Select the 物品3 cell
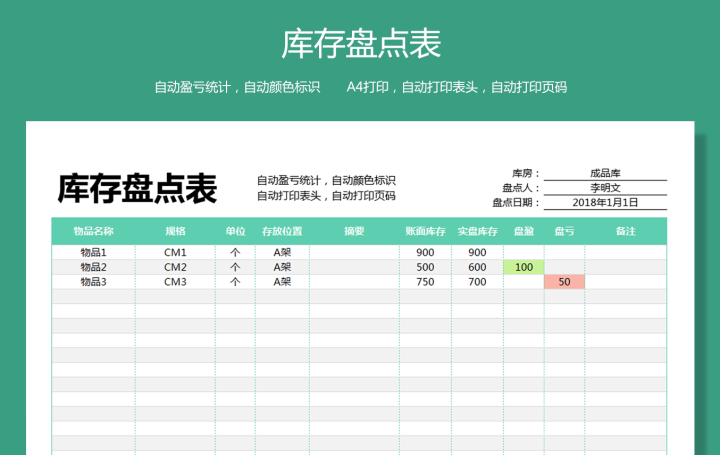 tap(93, 282)
